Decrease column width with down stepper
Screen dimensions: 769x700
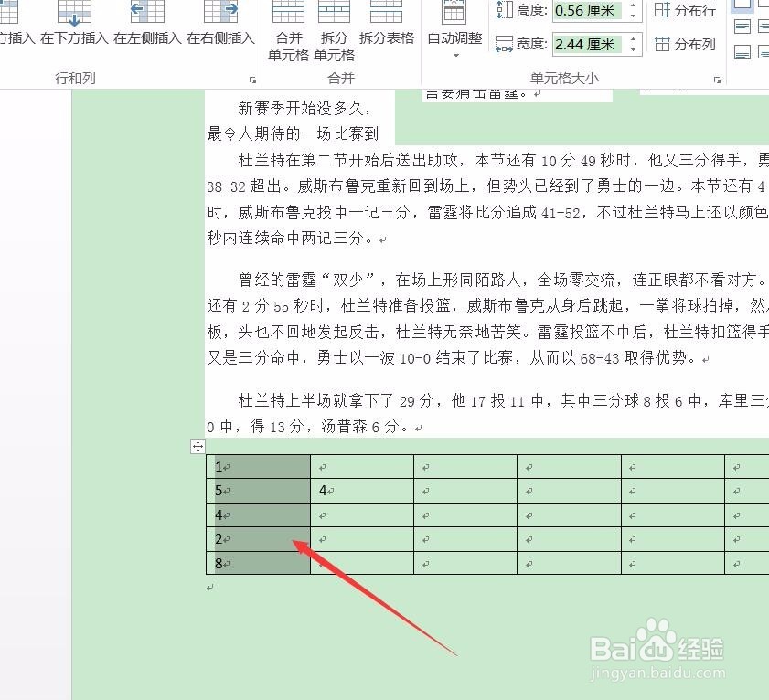tap(633, 49)
